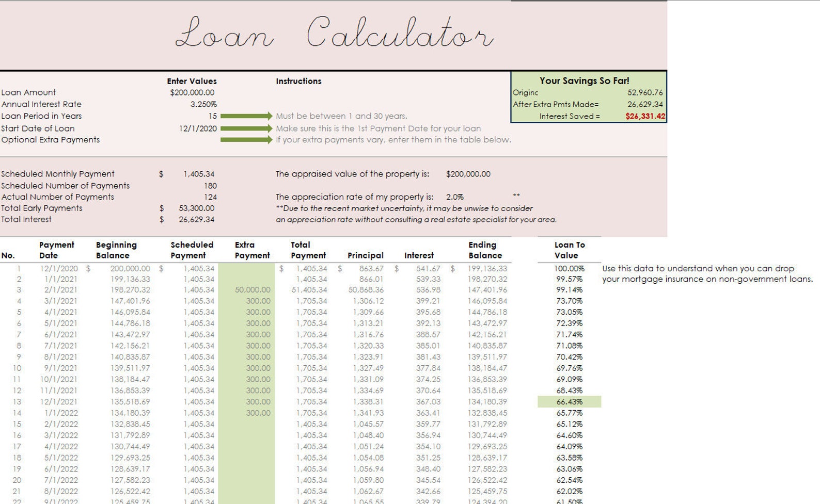Select the original interest value 52,960.76
The image size is (820, 504).
(x=645, y=92)
